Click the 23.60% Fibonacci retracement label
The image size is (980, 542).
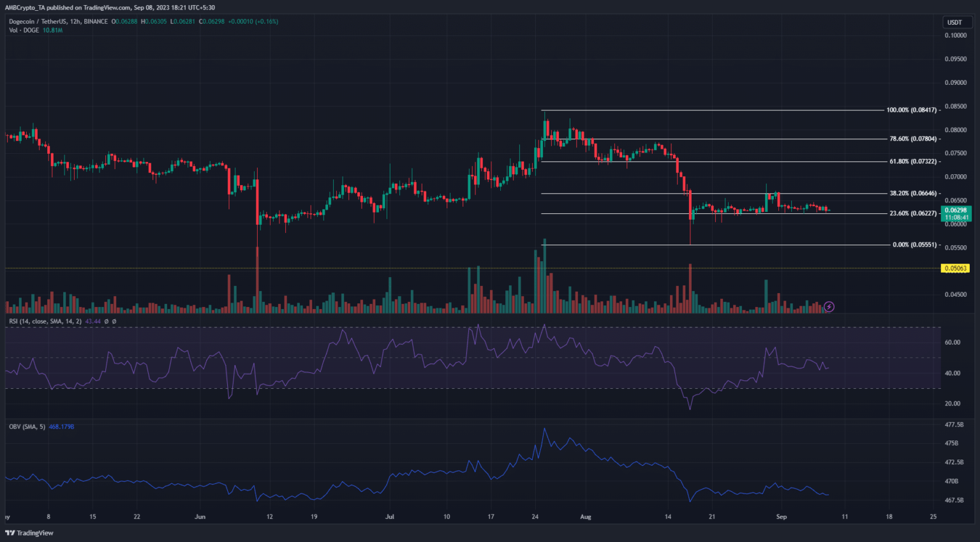click(x=912, y=213)
